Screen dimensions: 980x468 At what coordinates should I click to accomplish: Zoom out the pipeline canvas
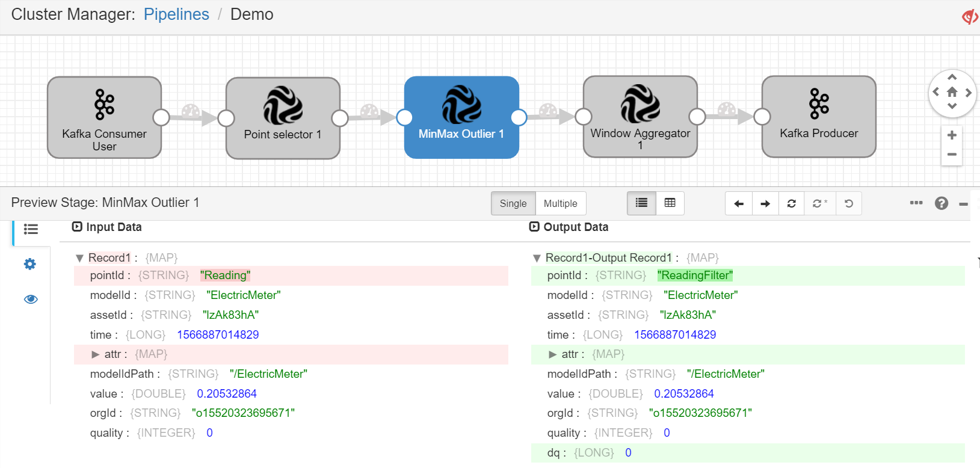coord(952,155)
